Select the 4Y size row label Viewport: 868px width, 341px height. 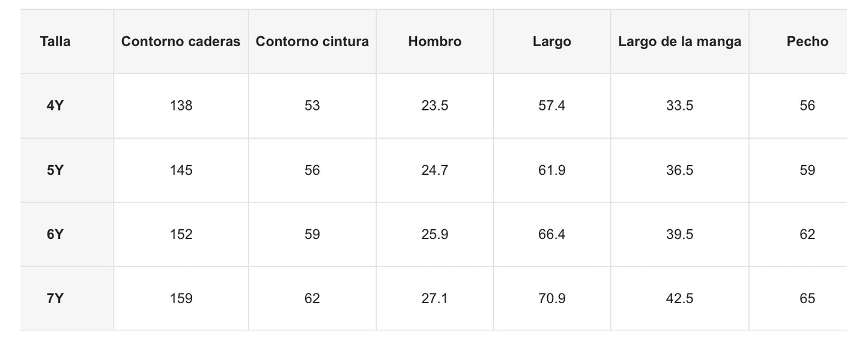point(55,106)
